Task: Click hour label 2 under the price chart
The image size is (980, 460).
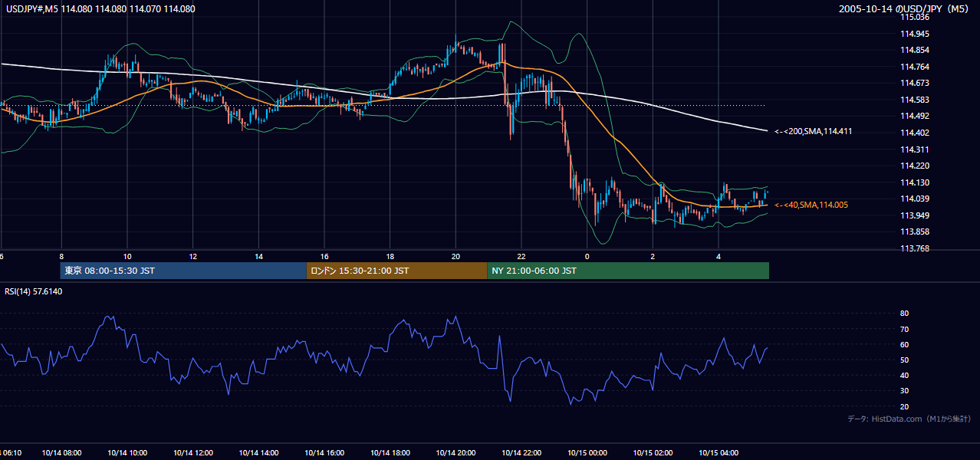Action: click(x=653, y=256)
